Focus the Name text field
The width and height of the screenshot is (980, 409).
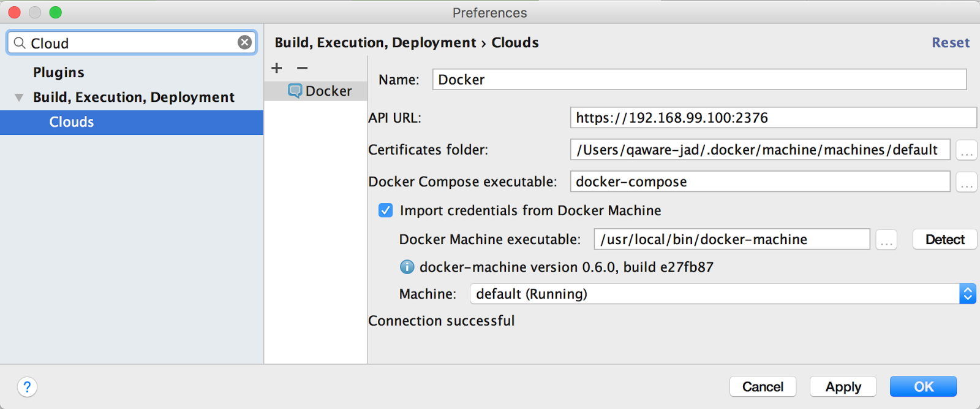pos(699,80)
